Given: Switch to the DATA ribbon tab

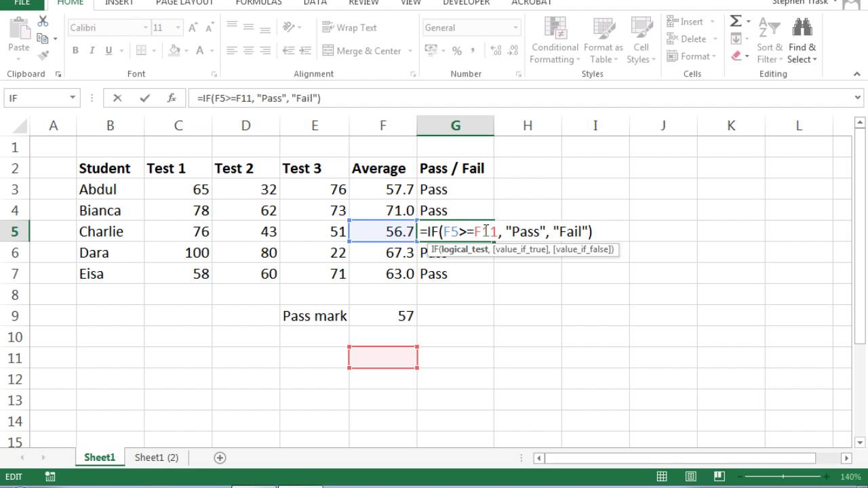Looking at the screenshot, I should (x=315, y=3).
